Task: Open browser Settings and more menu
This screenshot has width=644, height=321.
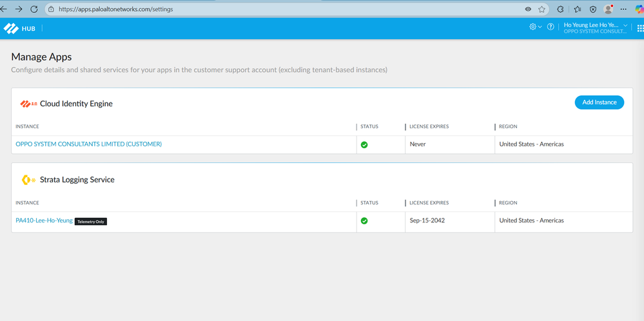Action: point(623,9)
